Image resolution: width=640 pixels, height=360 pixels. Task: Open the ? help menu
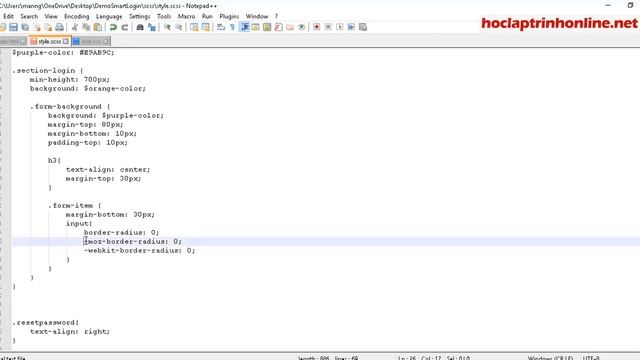pos(276,16)
